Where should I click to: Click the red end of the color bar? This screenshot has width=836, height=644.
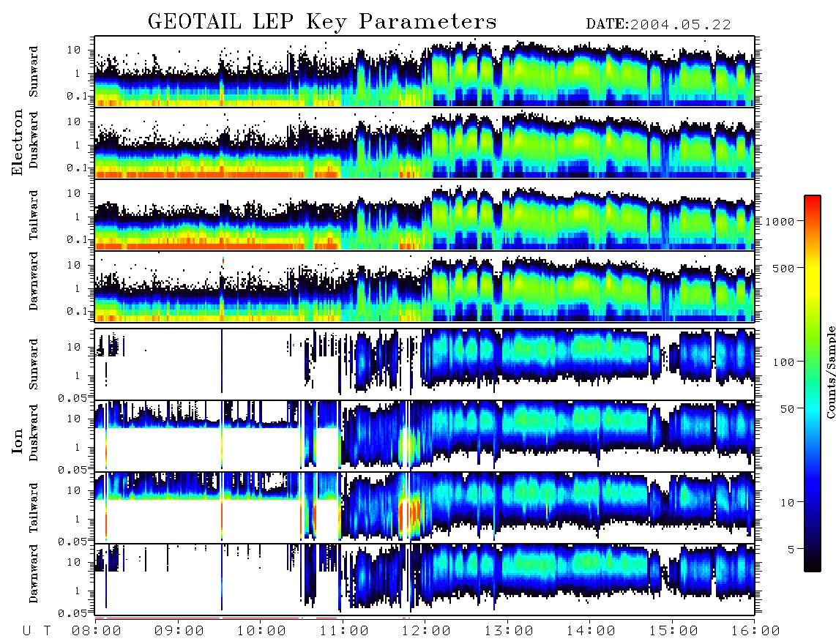(x=813, y=201)
